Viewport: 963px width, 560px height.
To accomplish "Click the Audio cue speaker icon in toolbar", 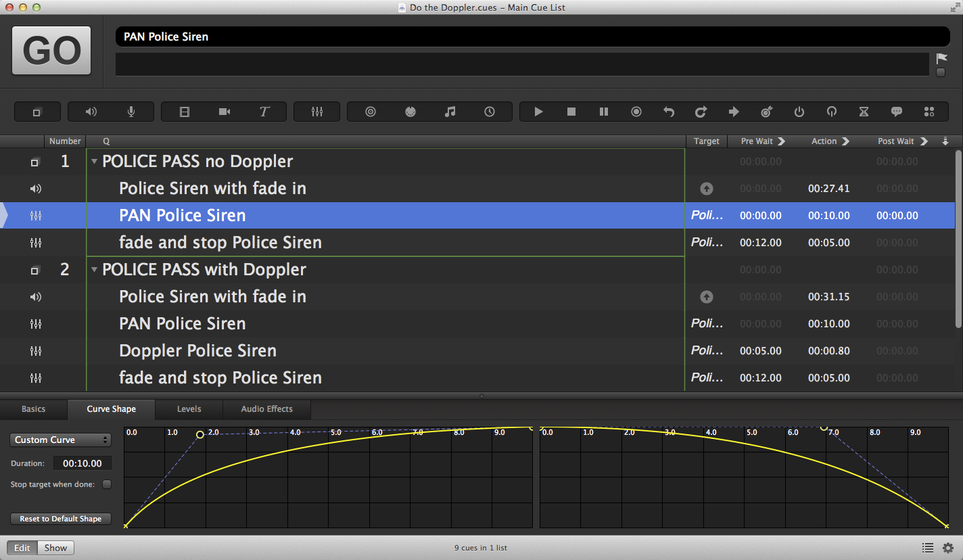I will [x=91, y=112].
